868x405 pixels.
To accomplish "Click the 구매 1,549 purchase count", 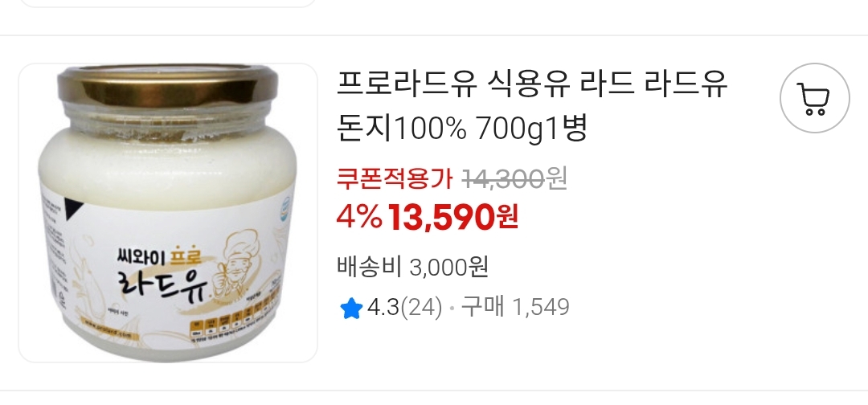I will point(515,307).
